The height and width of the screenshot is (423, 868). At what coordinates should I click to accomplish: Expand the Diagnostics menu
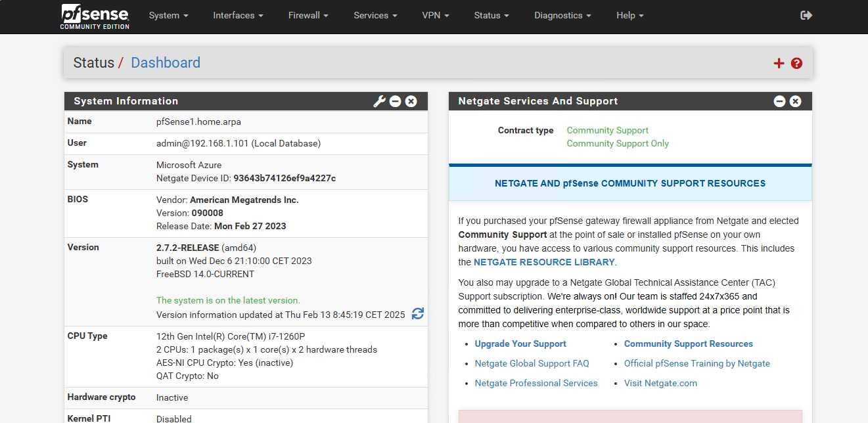tap(562, 15)
